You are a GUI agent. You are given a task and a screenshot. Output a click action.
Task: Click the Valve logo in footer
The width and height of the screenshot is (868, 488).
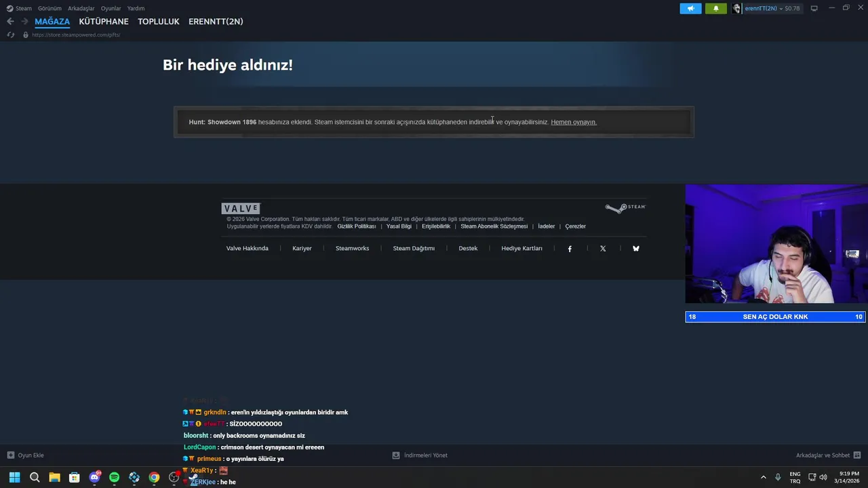(241, 208)
